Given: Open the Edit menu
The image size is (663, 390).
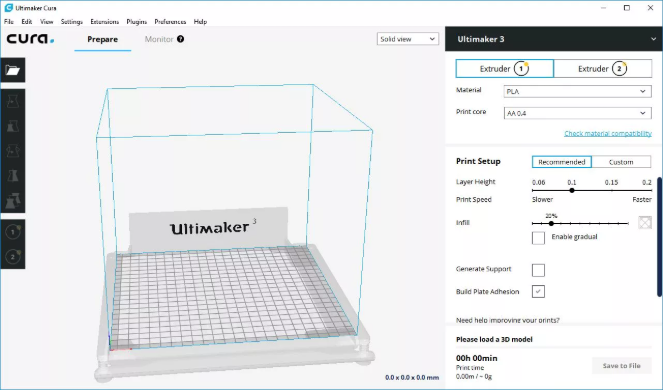Looking at the screenshot, I should [27, 22].
